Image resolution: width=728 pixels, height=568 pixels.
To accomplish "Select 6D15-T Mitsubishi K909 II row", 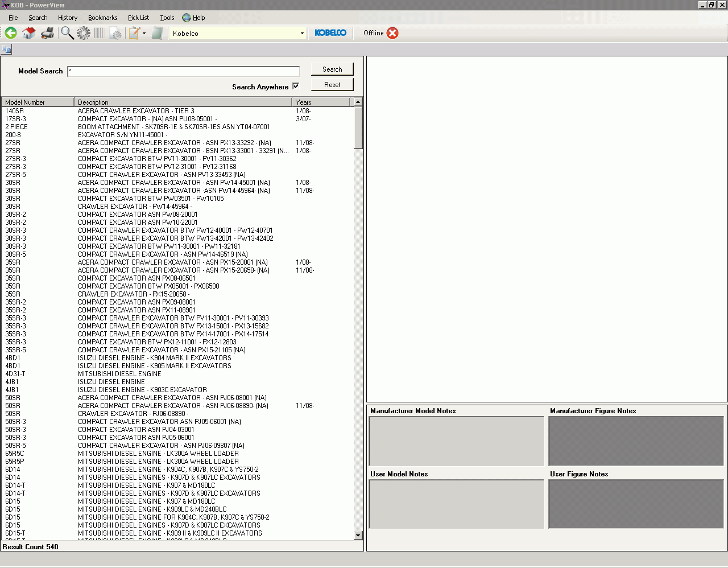I will pyautogui.click(x=177, y=533).
